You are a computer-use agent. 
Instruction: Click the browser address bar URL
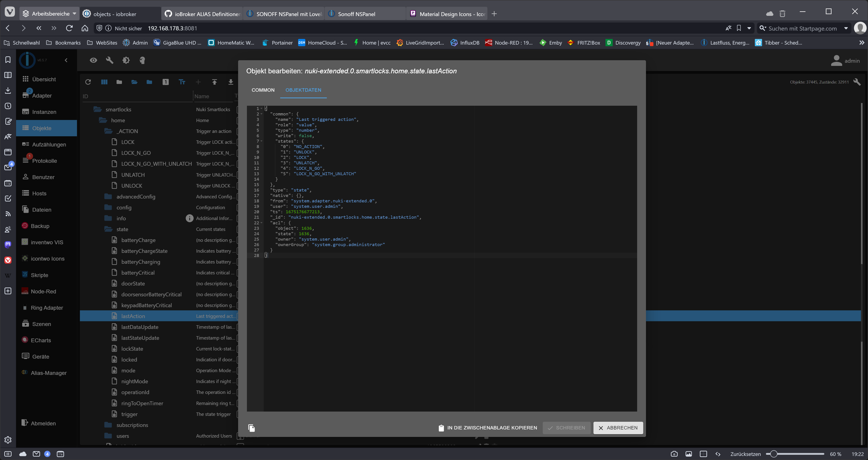tap(172, 28)
